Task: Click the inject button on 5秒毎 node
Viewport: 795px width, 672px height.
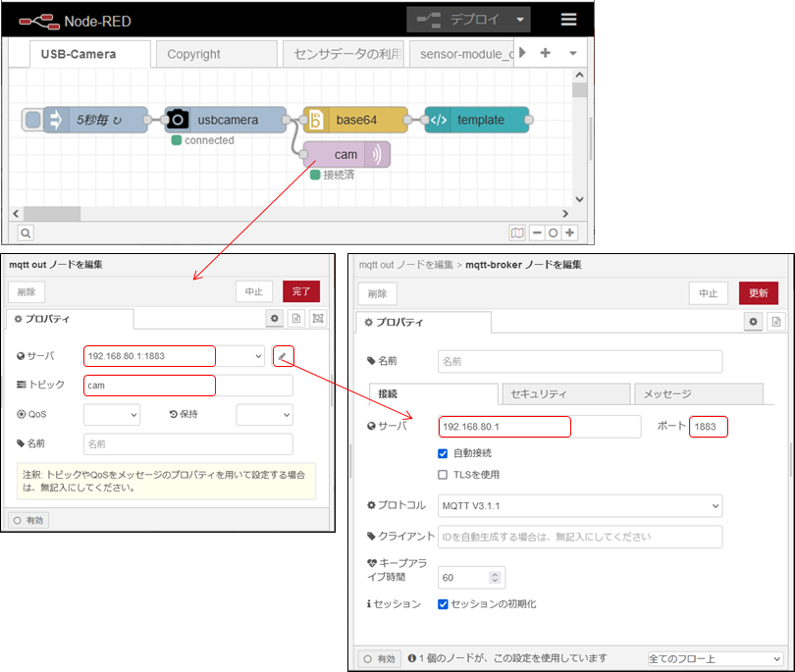Action: [x=33, y=120]
